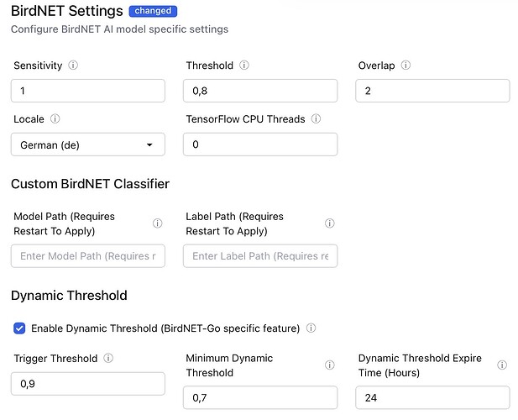Viewport: 518px width, 420px height.
Task: Click the Enter Model Path input field
Action: click(88, 255)
